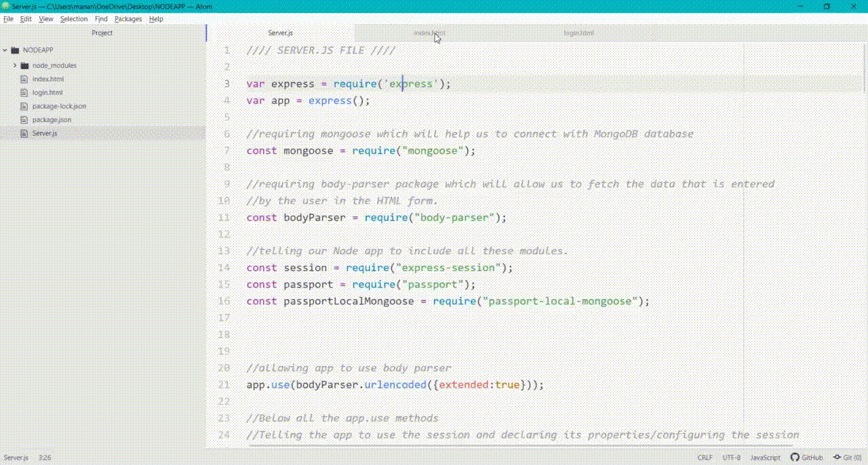Image resolution: width=868 pixels, height=465 pixels.
Task: Open the Git (0) panel from status bar
Action: pyautogui.click(x=847, y=458)
